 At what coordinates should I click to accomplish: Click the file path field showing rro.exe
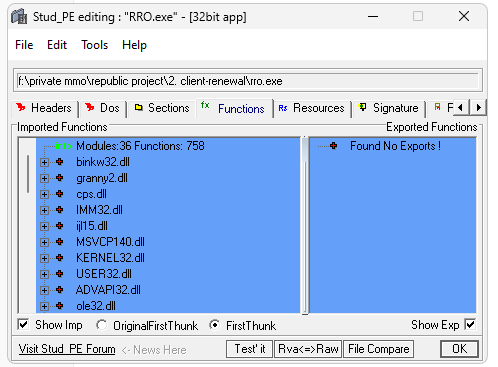tap(248, 81)
